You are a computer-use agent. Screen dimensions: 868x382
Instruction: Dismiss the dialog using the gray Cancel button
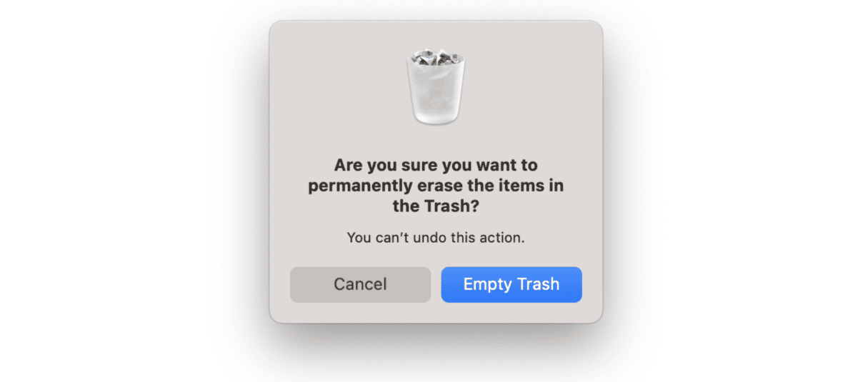coord(360,284)
